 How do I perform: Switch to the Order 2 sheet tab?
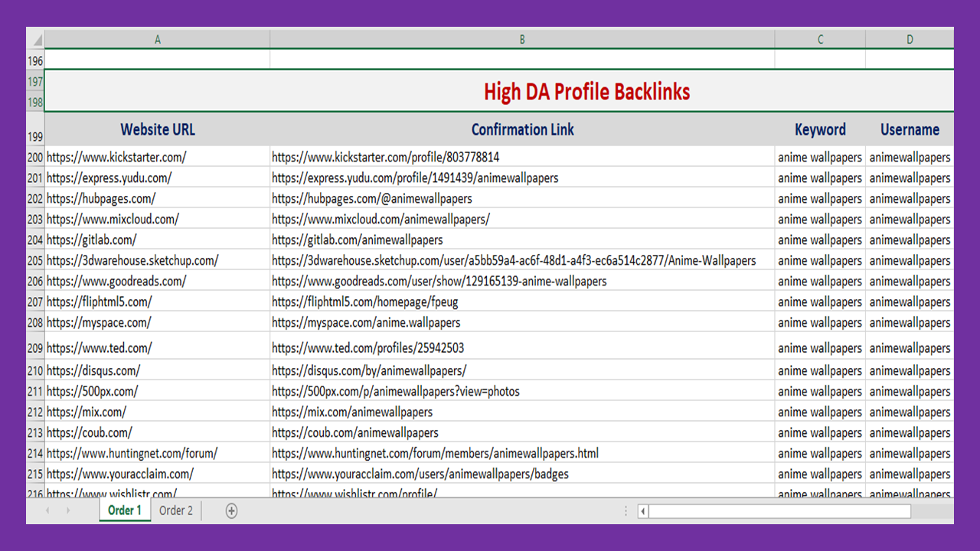(176, 510)
